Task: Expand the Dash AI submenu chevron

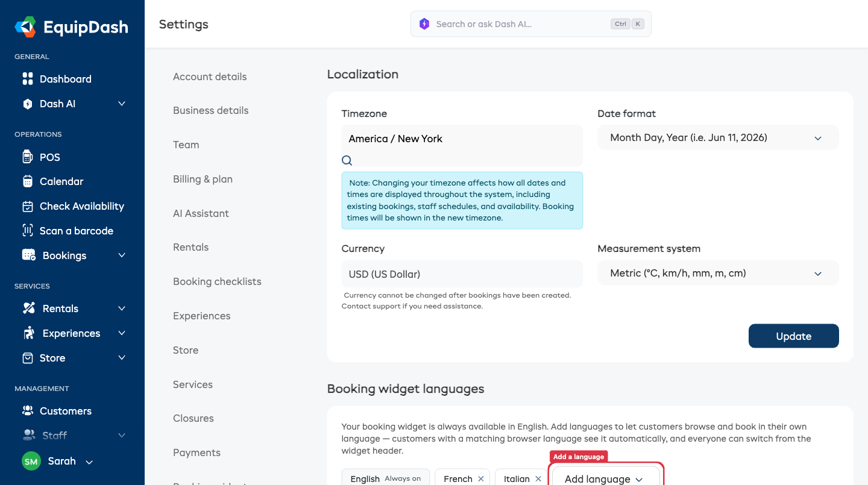Action: pos(122,104)
